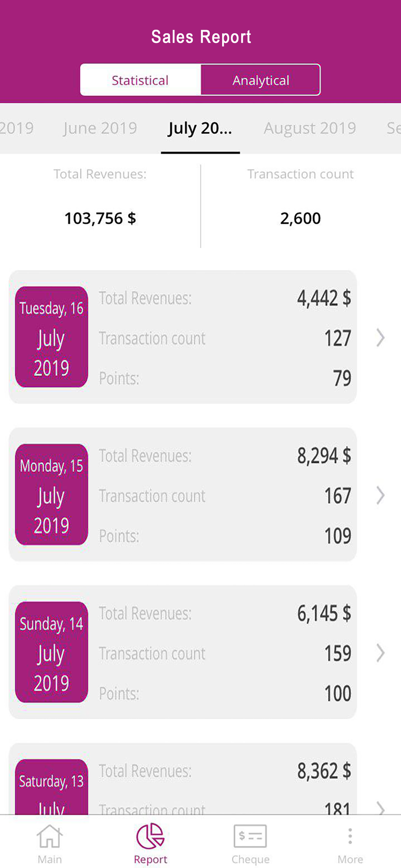The height and width of the screenshot is (868, 401).
Task: Open the 6,145 $ revenue day card
Action: coord(183,652)
